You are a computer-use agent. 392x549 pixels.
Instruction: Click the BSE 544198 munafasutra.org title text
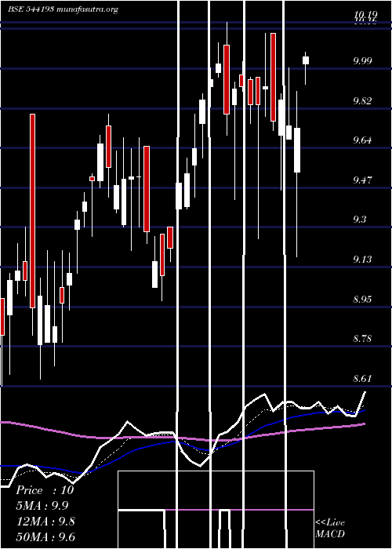tap(63, 9)
